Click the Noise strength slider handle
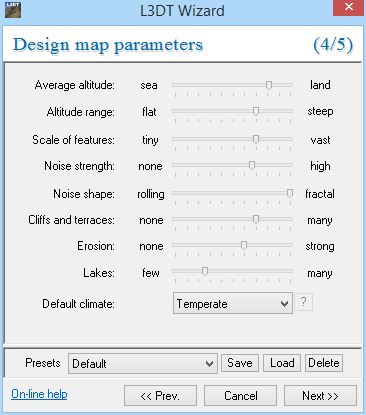The width and height of the screenshot is (366, 415). click(252, 165)
